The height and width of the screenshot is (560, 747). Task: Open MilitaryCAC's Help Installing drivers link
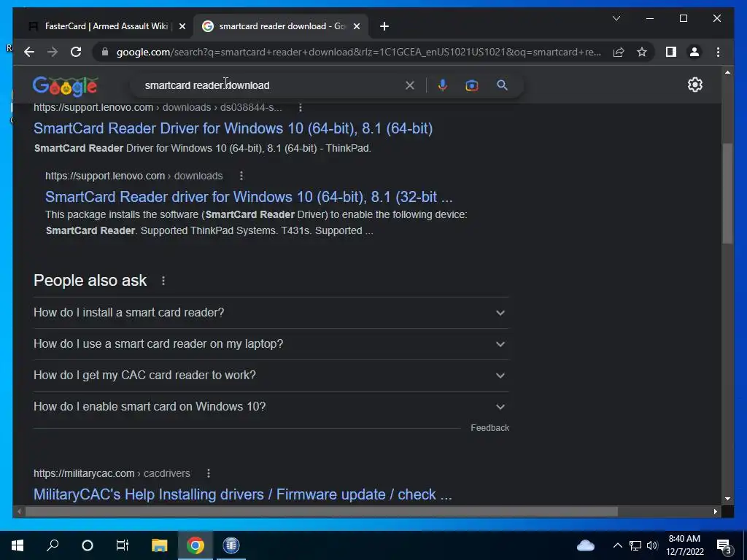click(x=242, y=494)
